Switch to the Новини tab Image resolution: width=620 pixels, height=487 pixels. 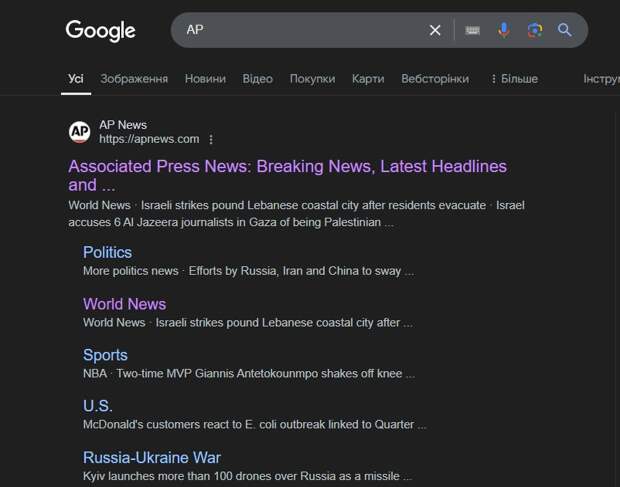pyautogui.click(x=205, y=79)
